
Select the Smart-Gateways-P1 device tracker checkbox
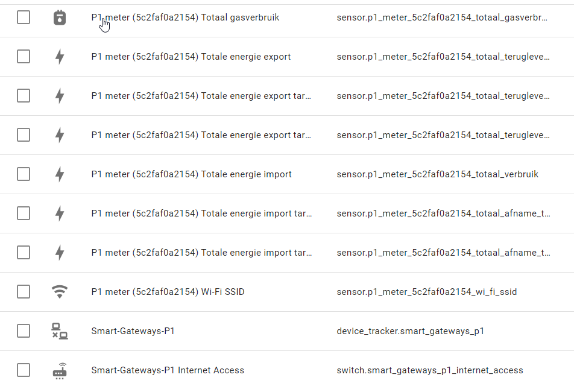24,331
